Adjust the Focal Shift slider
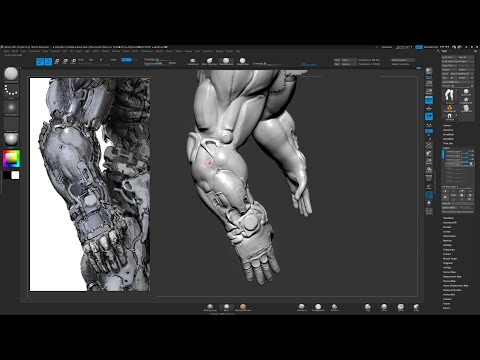This screenshot has width=480, height=360. tap(160, 59)
